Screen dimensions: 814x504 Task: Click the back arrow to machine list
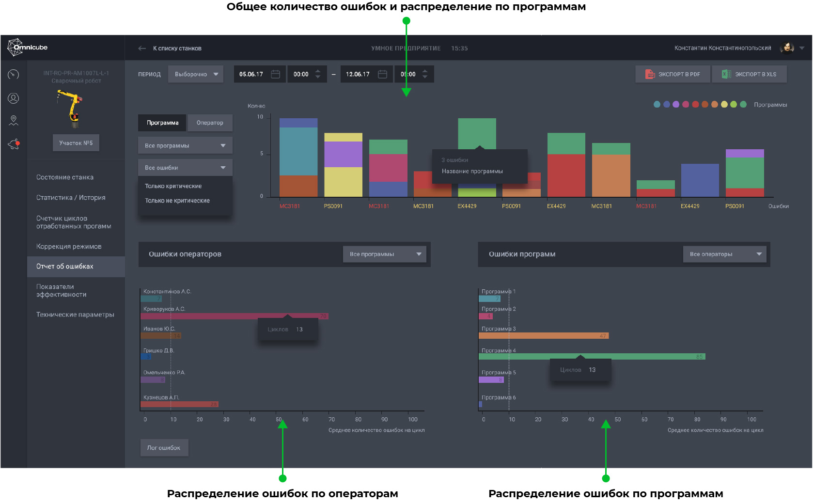pyautogui.click(x=142, y=48)
